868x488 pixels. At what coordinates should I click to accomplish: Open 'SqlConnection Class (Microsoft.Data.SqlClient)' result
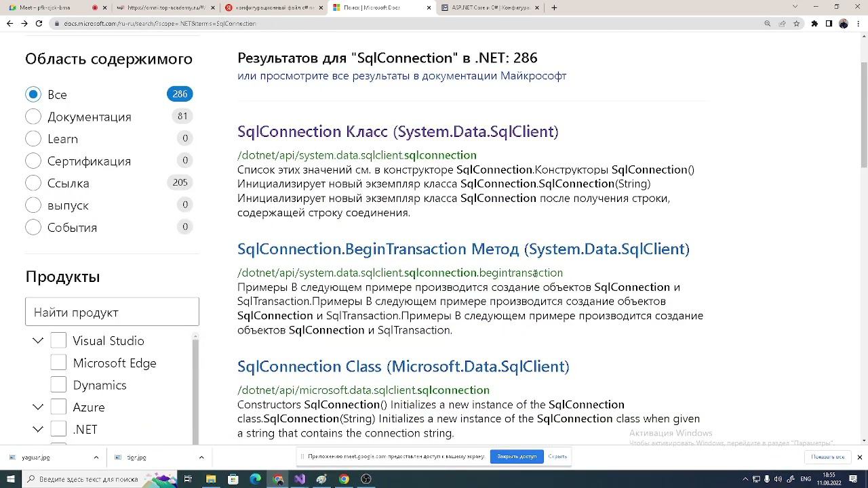(403, 366)
